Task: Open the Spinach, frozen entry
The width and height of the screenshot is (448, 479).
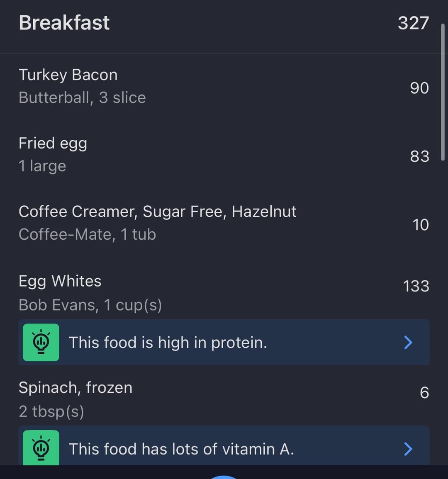Action: coord(224,399)
